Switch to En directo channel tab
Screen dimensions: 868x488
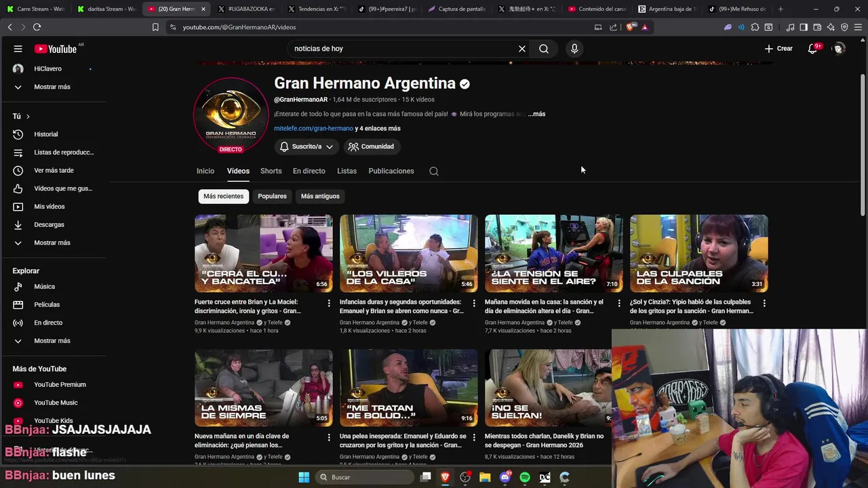pyautogui.click(x=309, y=171)
